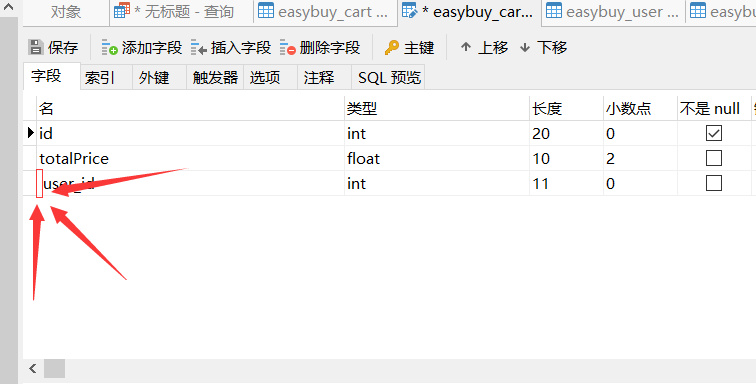Click the 类型 (Type) column header
This screenshot has width=756, height=384.
437,108
